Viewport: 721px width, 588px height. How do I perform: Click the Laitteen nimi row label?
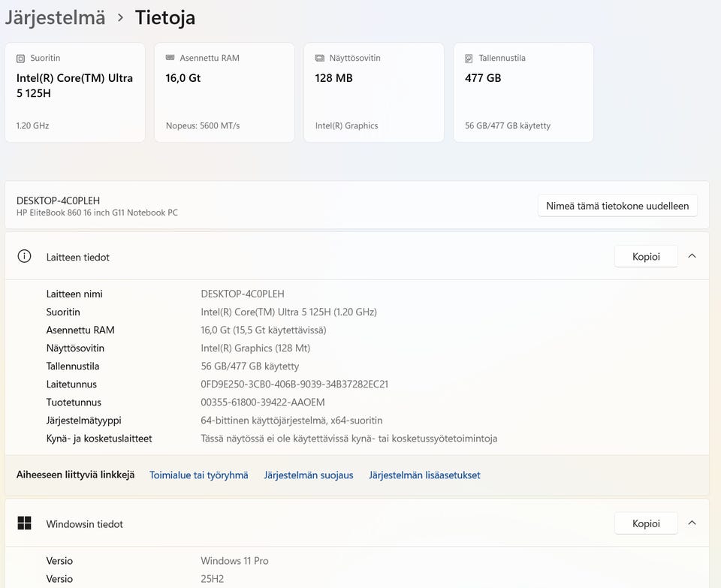(74, 294)
